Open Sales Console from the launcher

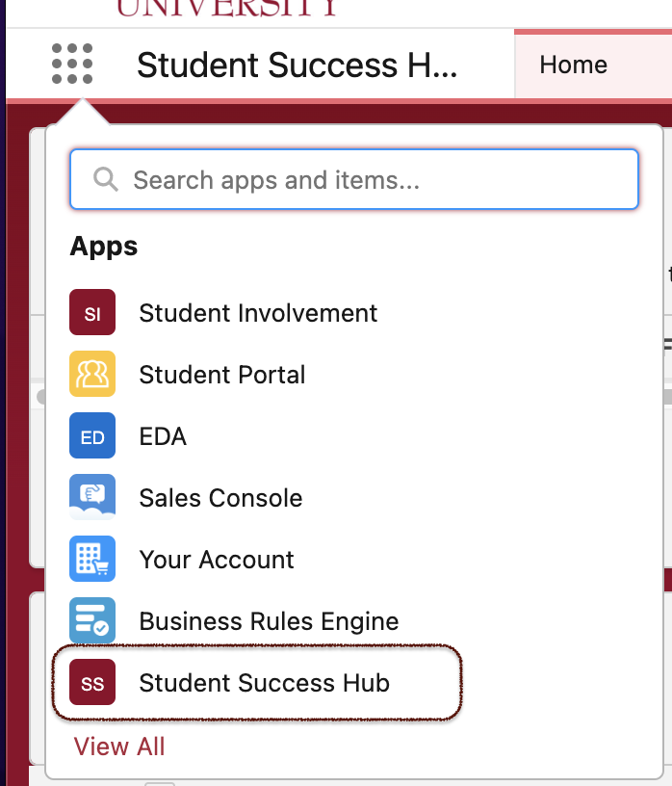click(x=220, y=498)
